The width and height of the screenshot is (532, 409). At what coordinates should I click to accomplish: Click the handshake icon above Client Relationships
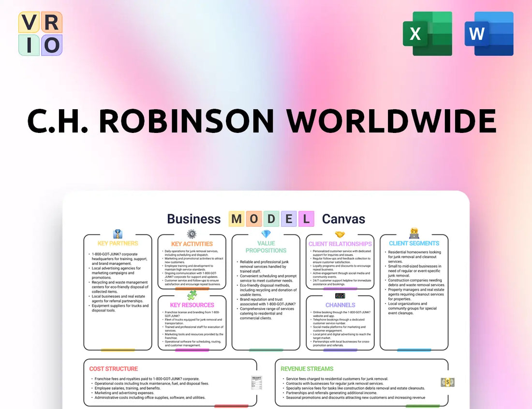(x=340, y=234)
